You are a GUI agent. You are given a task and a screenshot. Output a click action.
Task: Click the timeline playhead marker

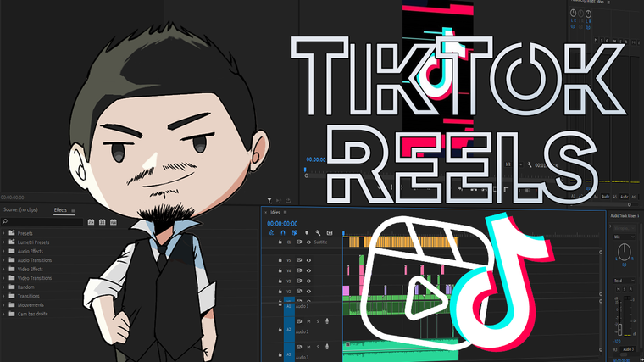tap(343, 233)
